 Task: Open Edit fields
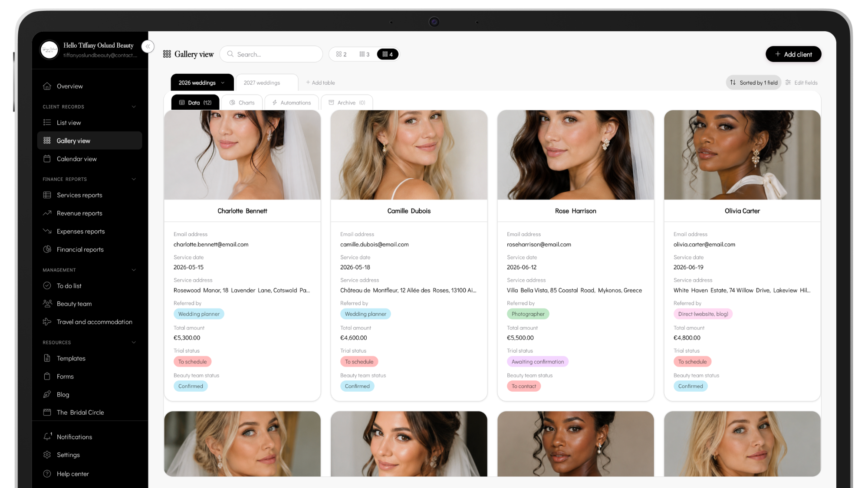[801, 83]
